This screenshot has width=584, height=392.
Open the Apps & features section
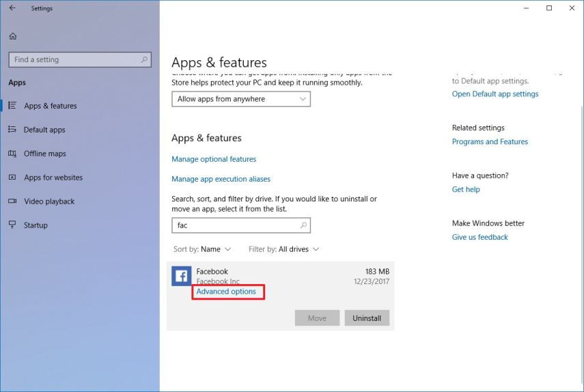(x=51, y=106)
